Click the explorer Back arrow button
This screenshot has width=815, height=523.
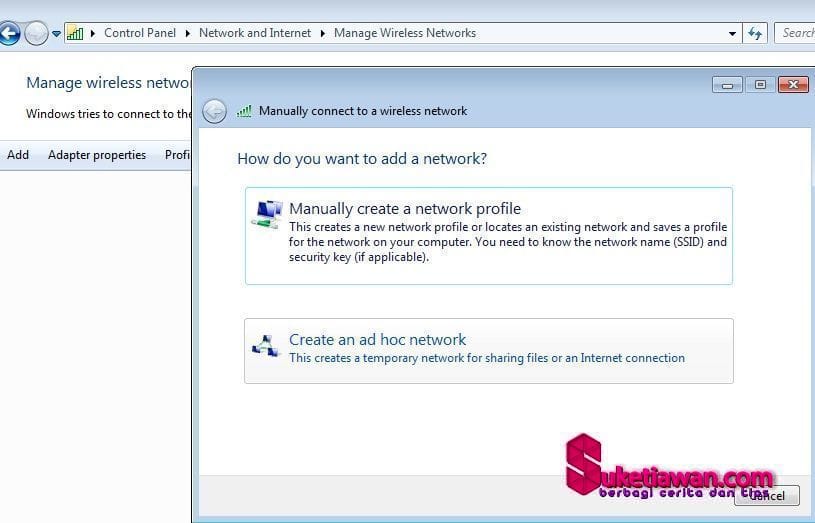click(8, 34)
